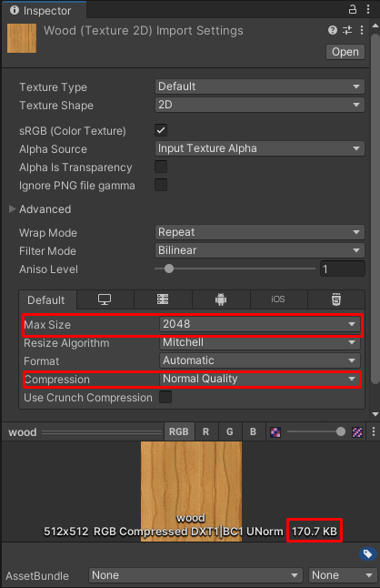Toggle the sRGB (Color Texture) checkbox
This screenshot has height=588, width=380.
click(161, 130)
